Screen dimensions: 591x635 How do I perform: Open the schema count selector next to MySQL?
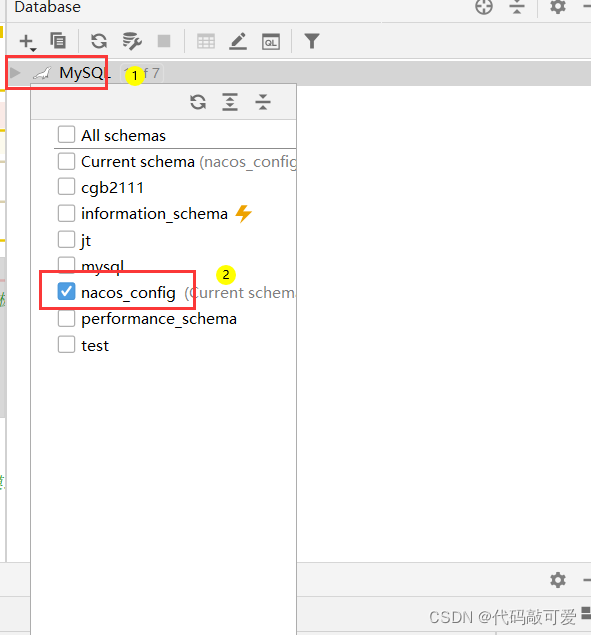click(142, 74)
